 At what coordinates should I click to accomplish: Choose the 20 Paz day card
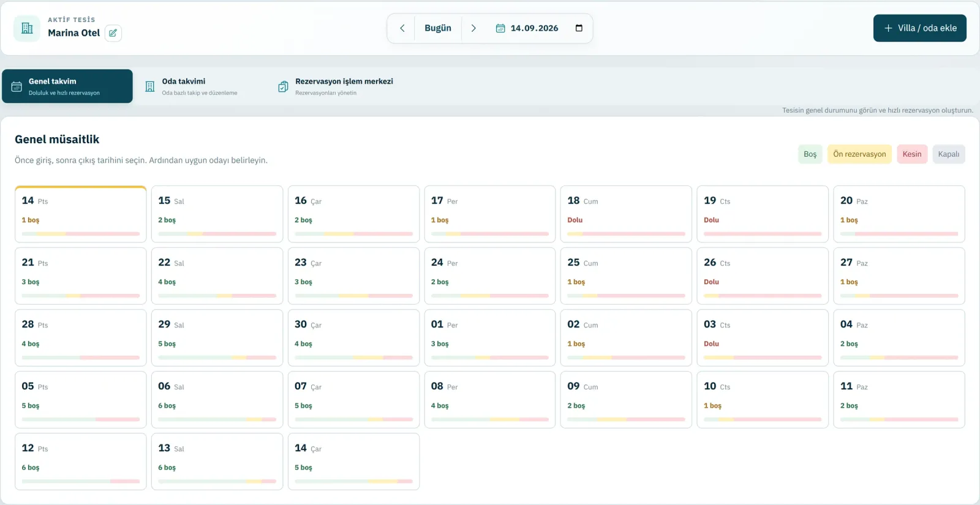point(899,214)
